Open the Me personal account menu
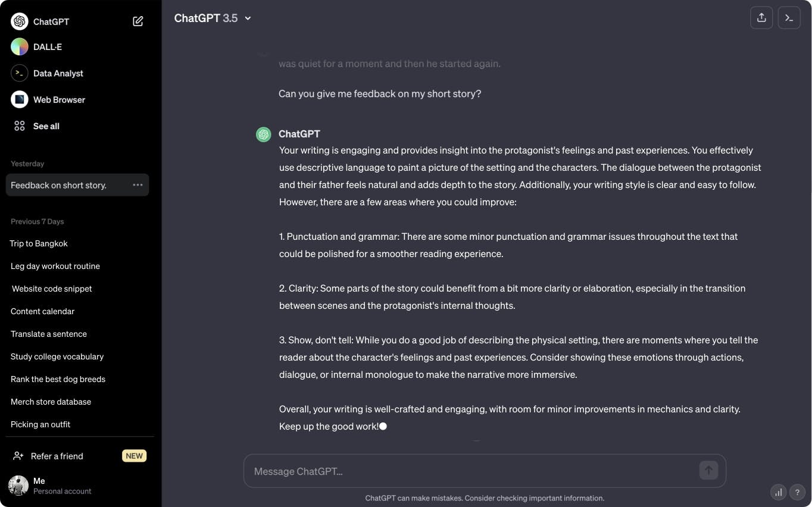The height and width of the screenshot is (507, 812). pyautogui.click(x=62, y=486)
